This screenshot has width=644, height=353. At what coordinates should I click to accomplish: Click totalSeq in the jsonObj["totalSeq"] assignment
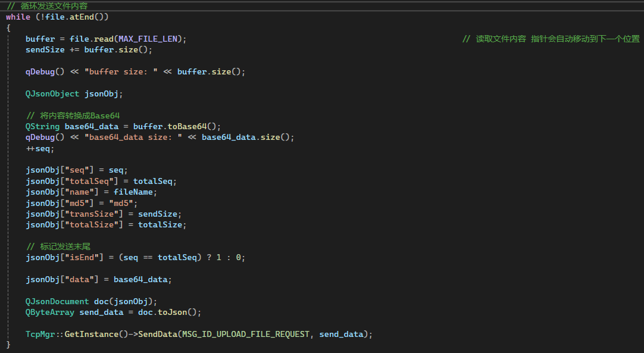coord(153,181)
